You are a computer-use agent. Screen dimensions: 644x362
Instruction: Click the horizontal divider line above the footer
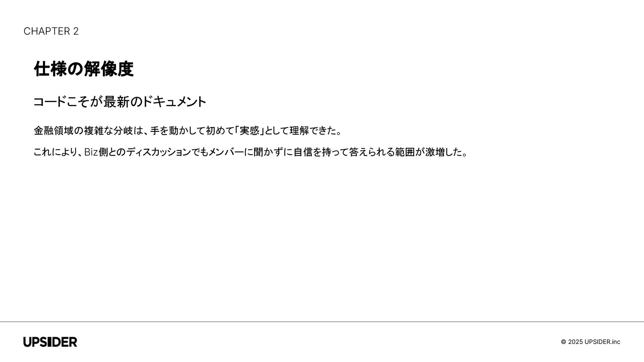click(322, 322)
